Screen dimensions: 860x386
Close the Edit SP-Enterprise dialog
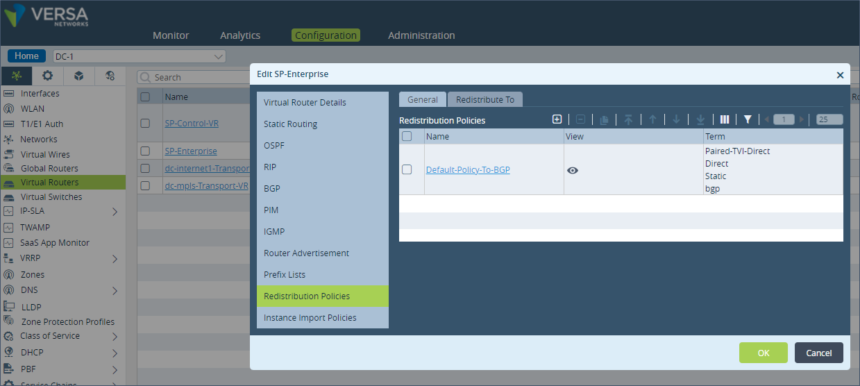pos(840,75)
